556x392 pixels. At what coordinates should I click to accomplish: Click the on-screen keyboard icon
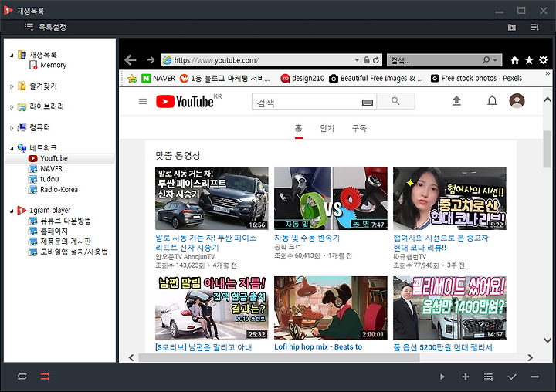368,103
